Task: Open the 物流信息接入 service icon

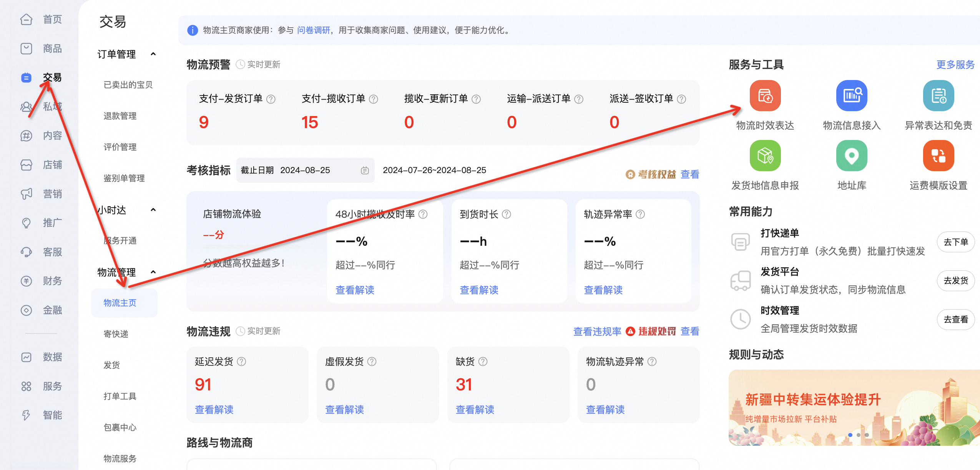Action: coord(851,95)
